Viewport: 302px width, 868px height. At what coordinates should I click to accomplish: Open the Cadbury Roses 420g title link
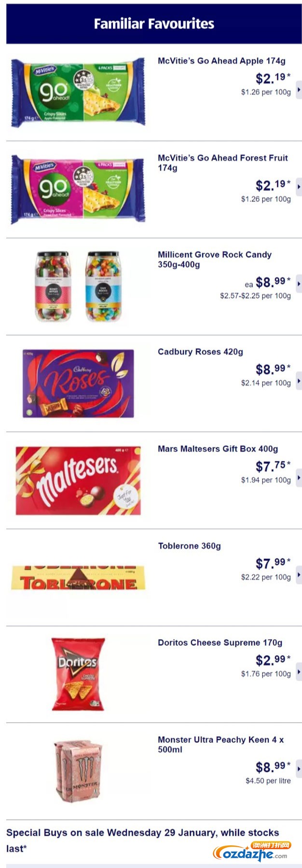point(200,352)
